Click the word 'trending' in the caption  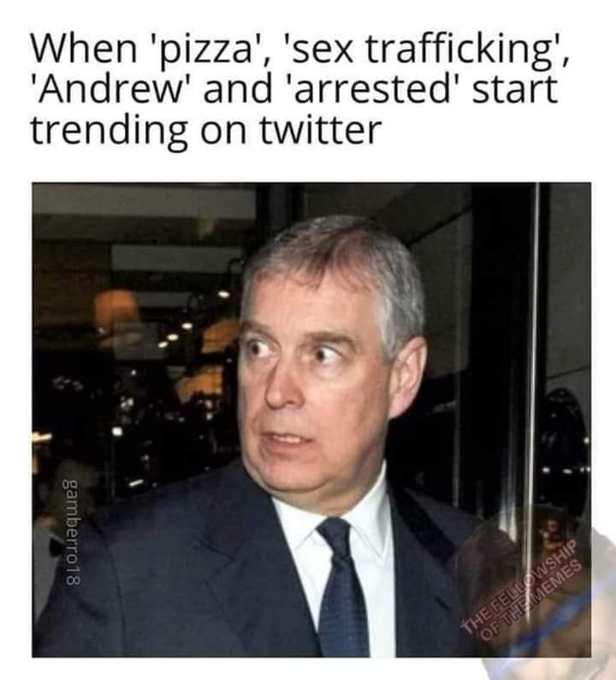click(109, 133)
